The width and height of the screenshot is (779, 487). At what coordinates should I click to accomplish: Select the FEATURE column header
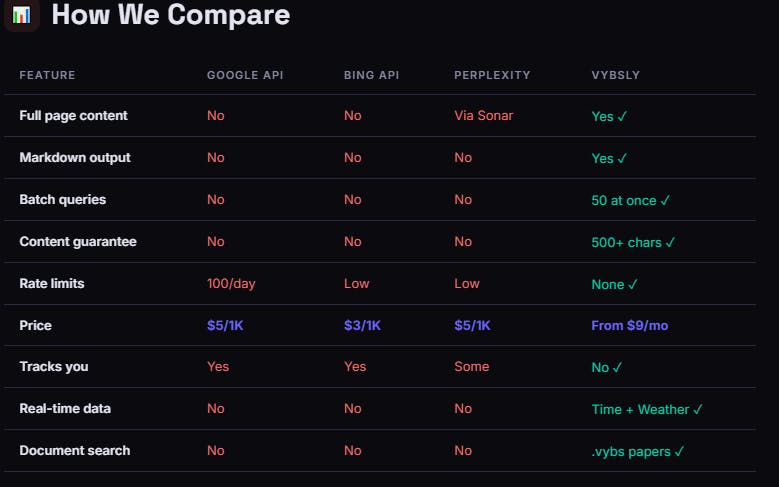coord(47,75)
